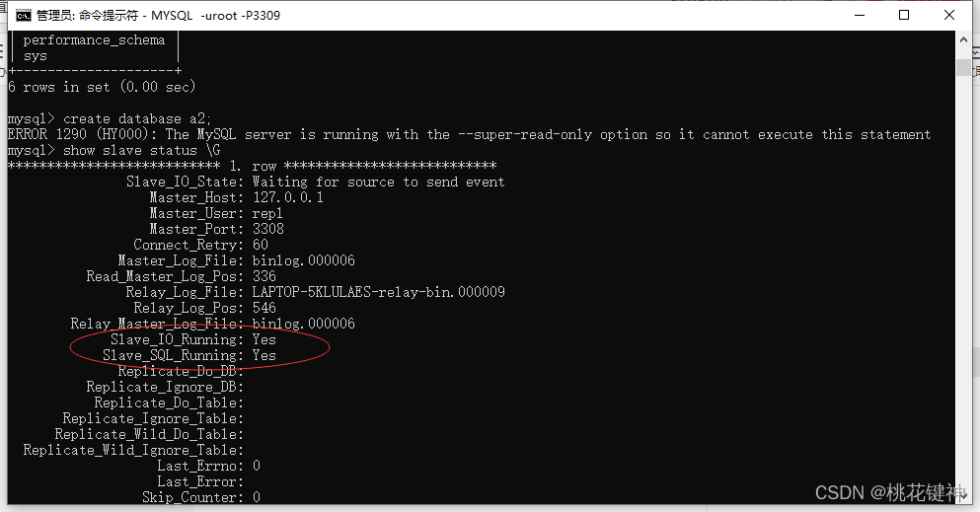
Task: Click the Slave_SQL_Running Yes value
Action: tap(264, 355)
